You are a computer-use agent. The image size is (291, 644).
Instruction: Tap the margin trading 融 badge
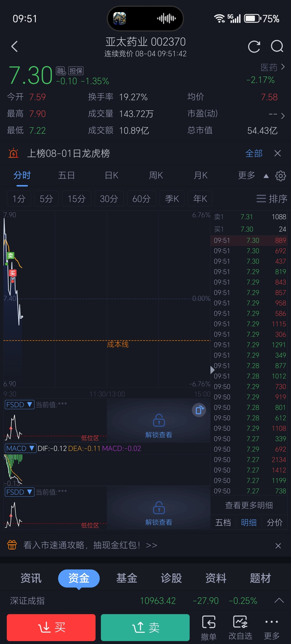click(61, 71)
